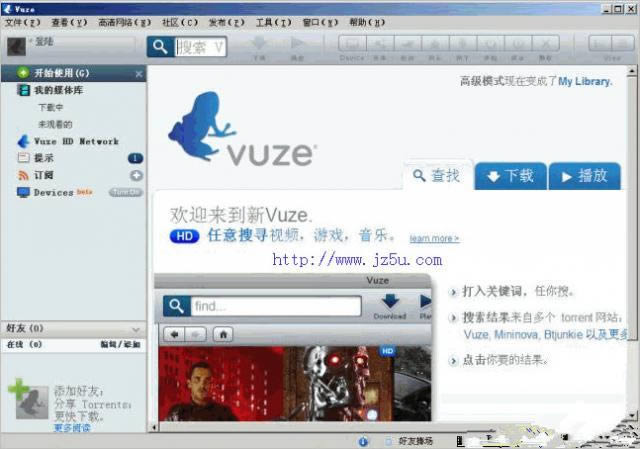Open 提示 in the sidebar
Viewport: 640px width, 449px height.
[x=44, y=158]
